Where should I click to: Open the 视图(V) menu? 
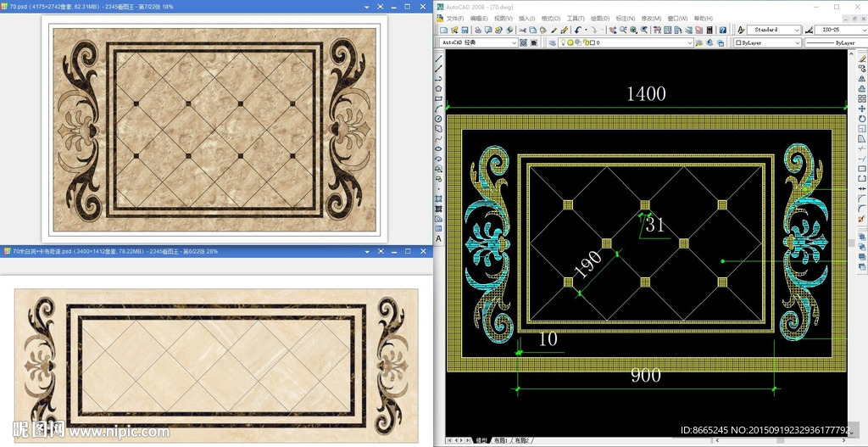(x=504, y=19)
